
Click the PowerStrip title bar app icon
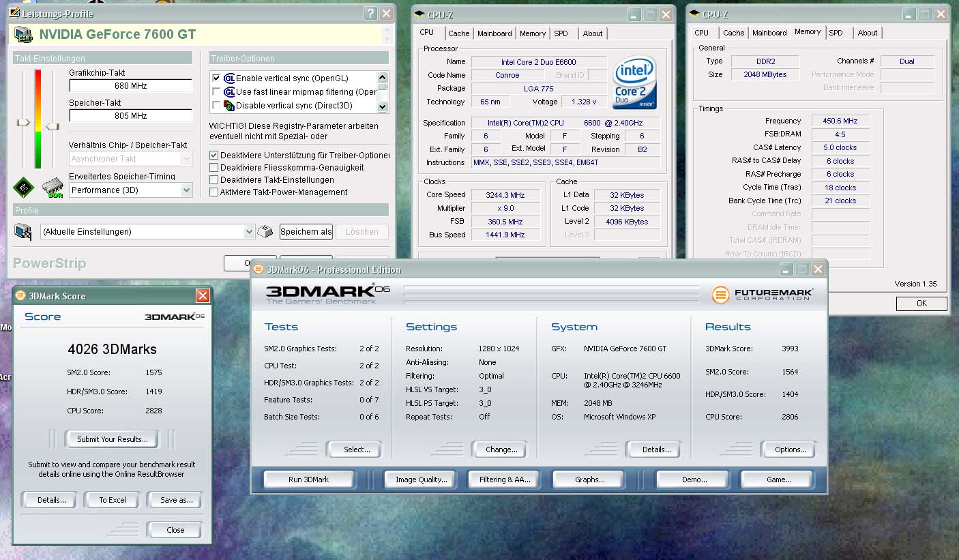(x=15, y=14)
